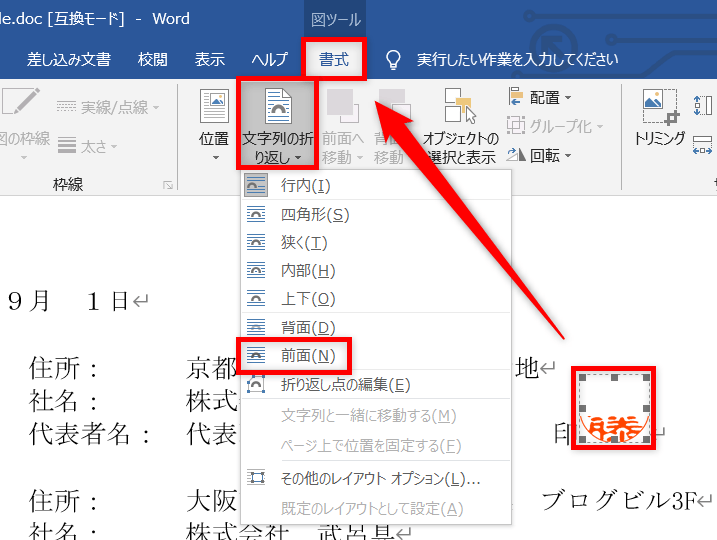Open the 差し込み文書 Mailings tab

click(68, 59)
